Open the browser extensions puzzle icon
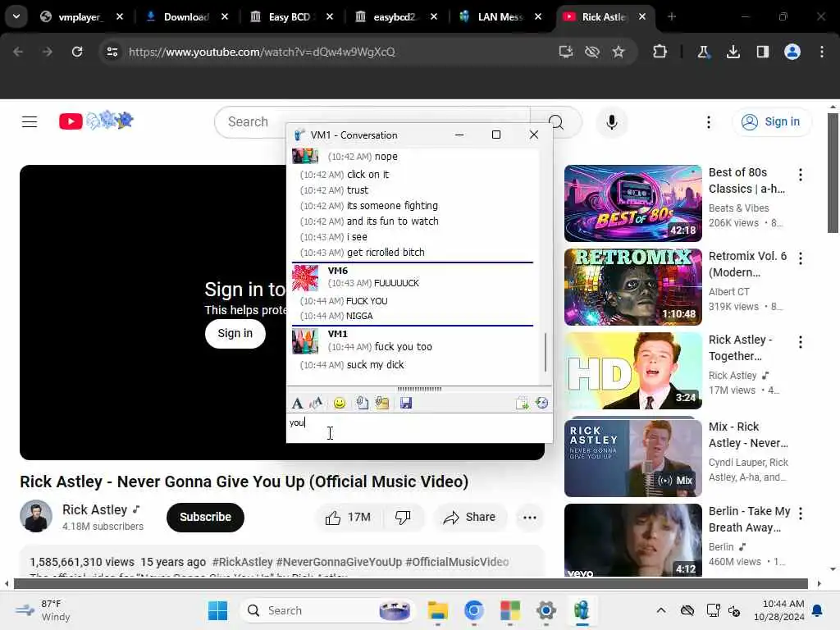840x630 pixels. 660,52
